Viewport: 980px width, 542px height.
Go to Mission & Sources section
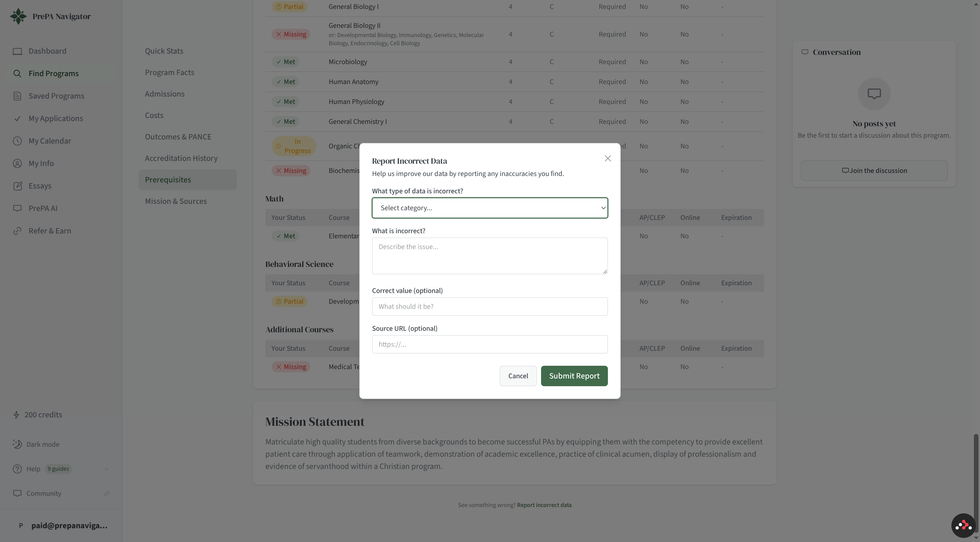[x=175, y=201]
